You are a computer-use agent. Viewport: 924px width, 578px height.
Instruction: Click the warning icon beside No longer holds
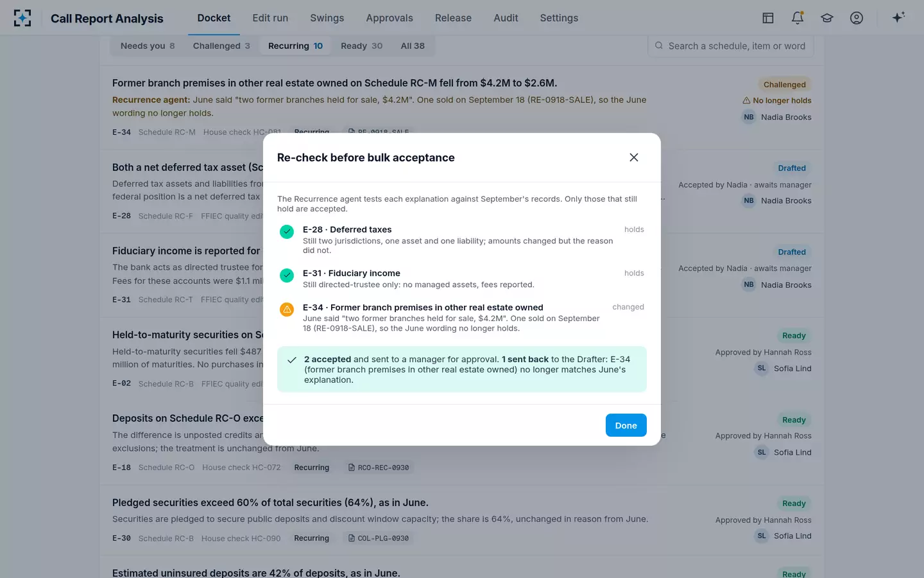[746, 100]
